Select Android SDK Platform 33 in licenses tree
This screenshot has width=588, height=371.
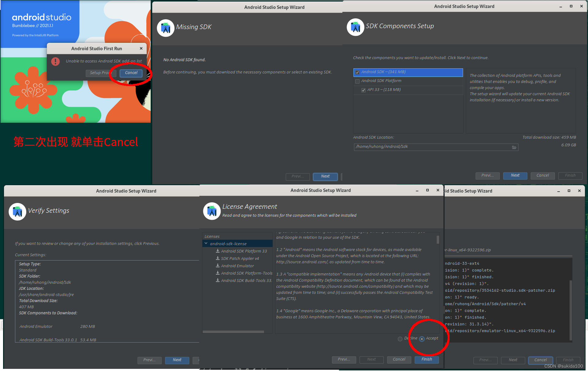244,251
